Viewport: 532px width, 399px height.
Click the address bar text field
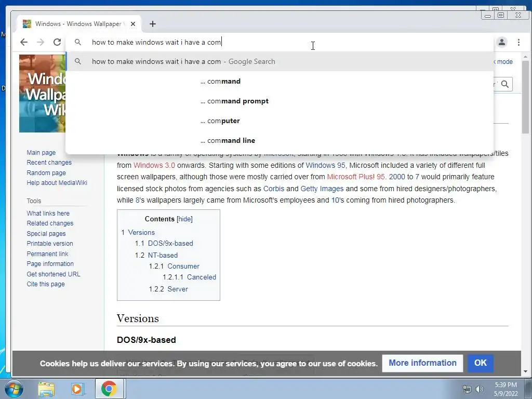[x=278, y=42]
